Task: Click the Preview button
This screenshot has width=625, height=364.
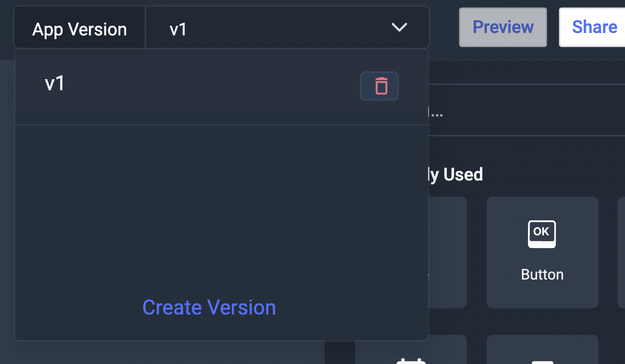Action: tap(503, 27)
